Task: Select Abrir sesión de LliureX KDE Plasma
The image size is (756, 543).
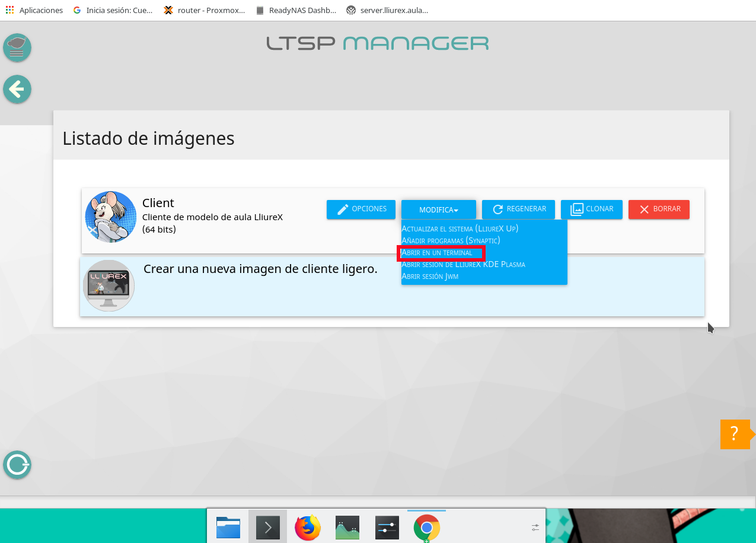Action: [463, 264]
